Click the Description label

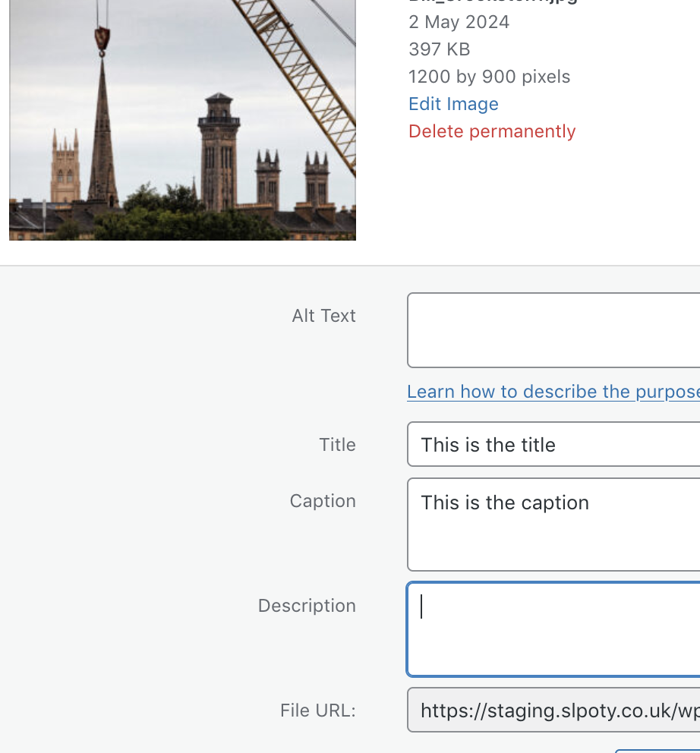(307, 606)
